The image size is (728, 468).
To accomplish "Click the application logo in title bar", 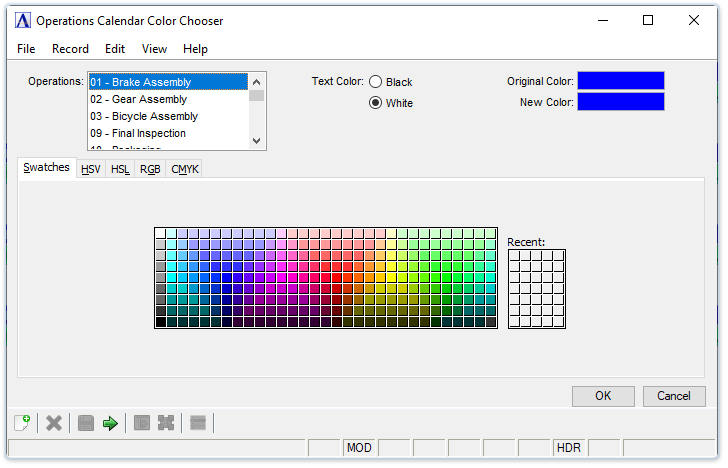I will point(22,20).
